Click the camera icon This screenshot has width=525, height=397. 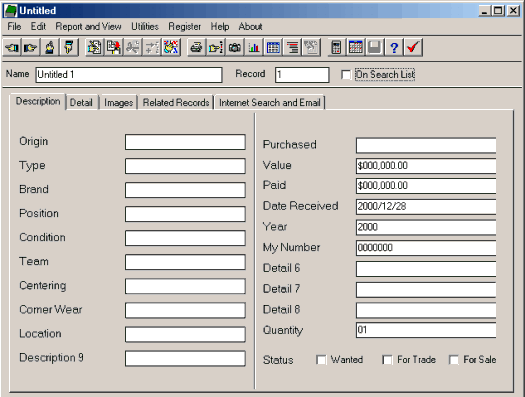(235, 48)
